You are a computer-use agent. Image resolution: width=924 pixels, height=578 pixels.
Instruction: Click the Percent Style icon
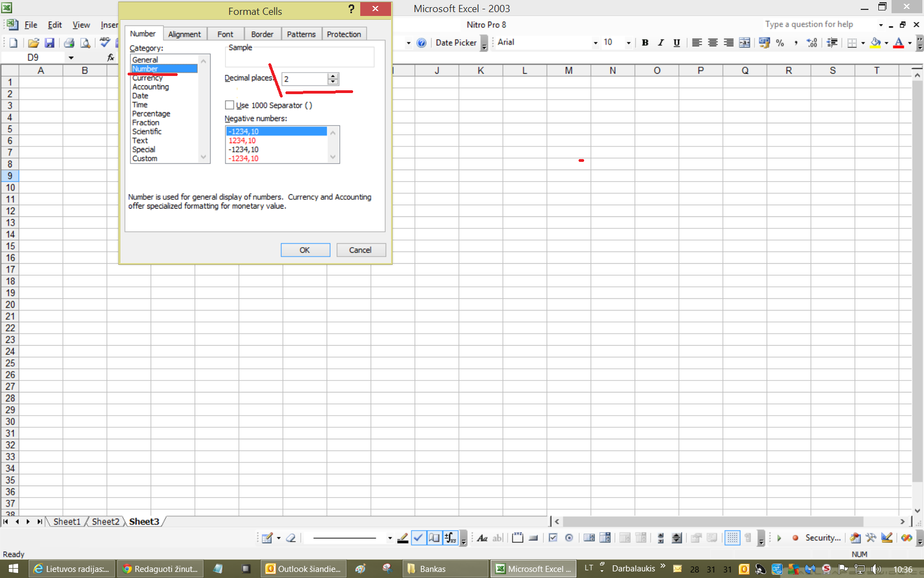[780, 43]
